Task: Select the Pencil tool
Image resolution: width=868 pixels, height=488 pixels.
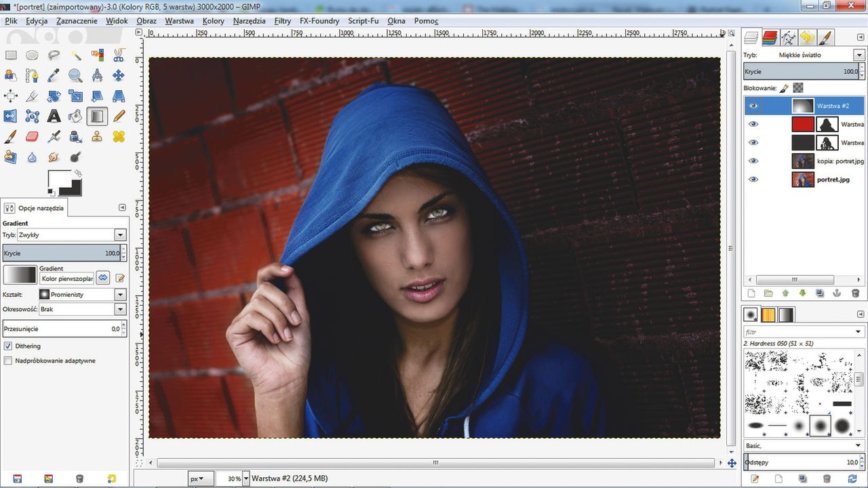Action: tap(119, 116)
